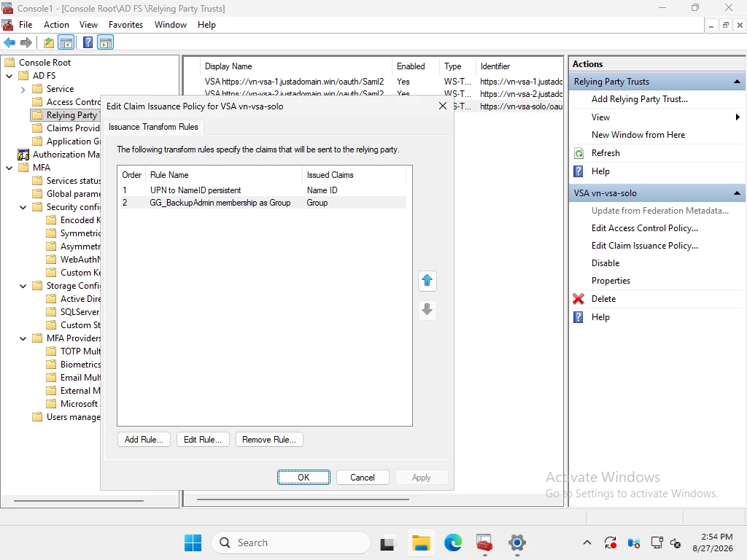
Task: Click the Authorization Manager tree icon
Action: (23, 155)
